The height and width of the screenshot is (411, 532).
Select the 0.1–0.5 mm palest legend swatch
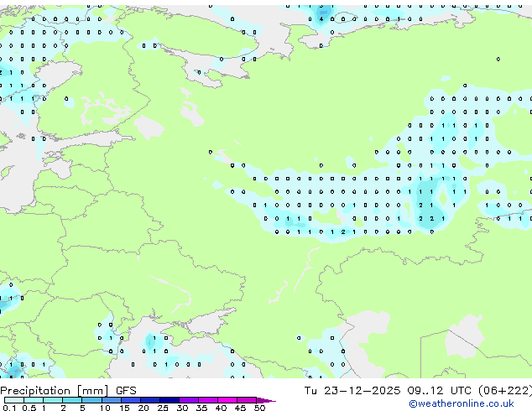click(14, 400)
